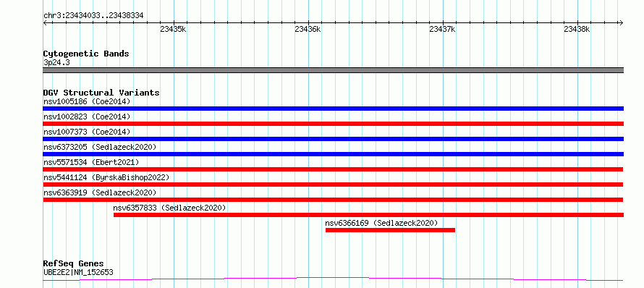Click the gray 3p24.3 cytogenetic band bar

(333, 70)
